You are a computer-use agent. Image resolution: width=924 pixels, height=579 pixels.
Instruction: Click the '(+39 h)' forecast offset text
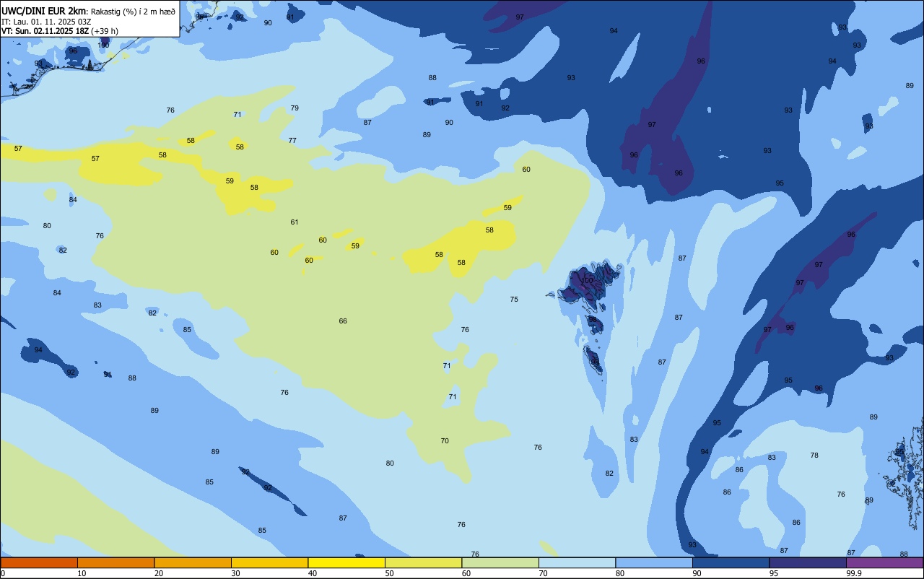(x=105, y=31)
